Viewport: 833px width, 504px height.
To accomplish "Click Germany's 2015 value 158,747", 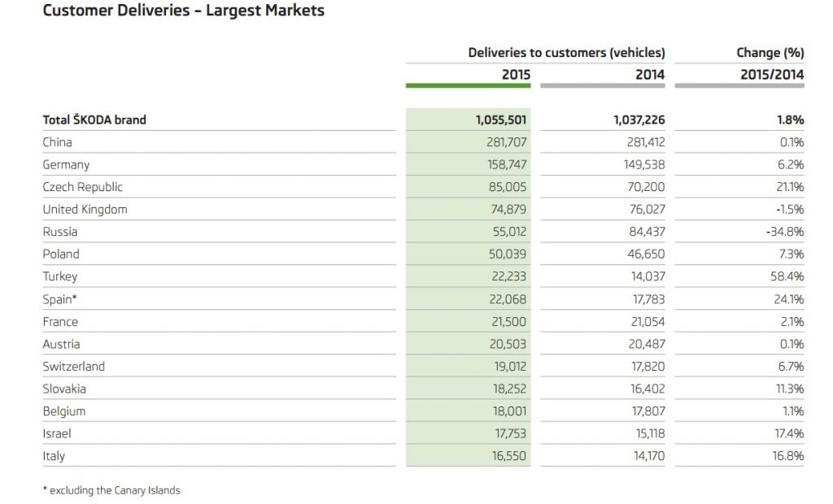I will [x=507, y=165].
